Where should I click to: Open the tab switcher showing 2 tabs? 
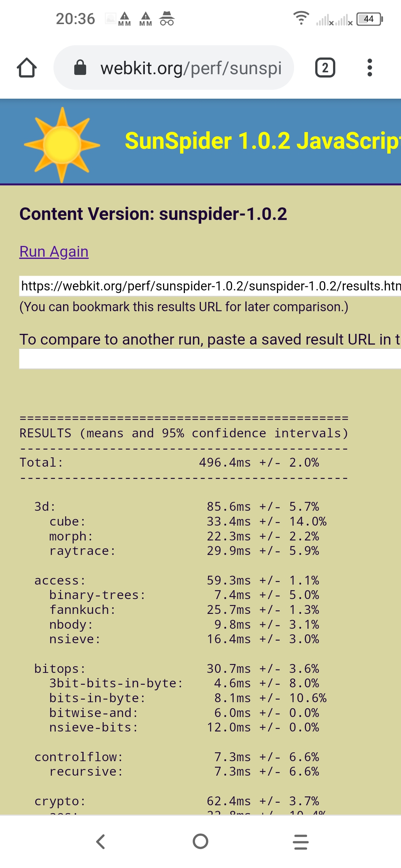click(325, 68)
